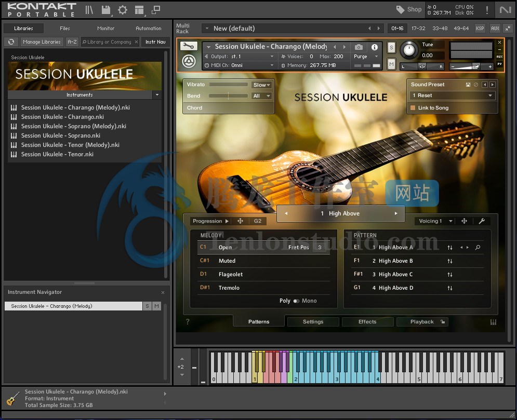Open the High Above A pattern search magnifier
The width and height of the screenshot is (517, 420).
click(x=478, y=248)
